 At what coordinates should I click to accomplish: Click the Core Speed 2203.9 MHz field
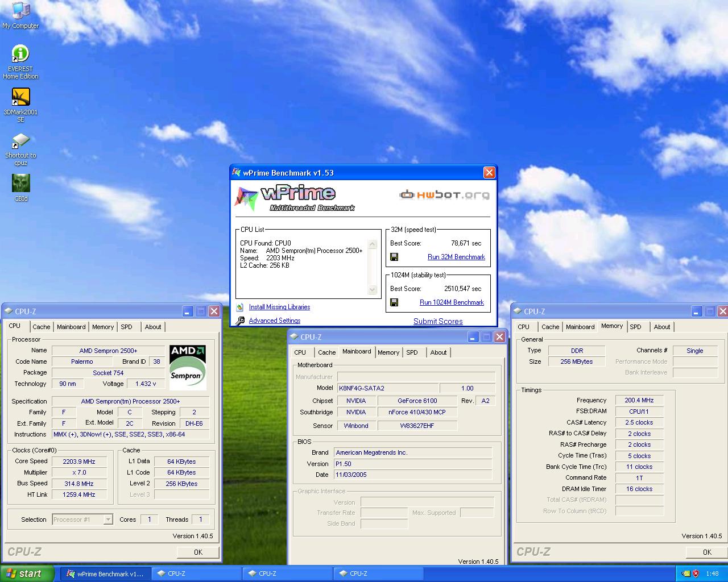(79, 462)
